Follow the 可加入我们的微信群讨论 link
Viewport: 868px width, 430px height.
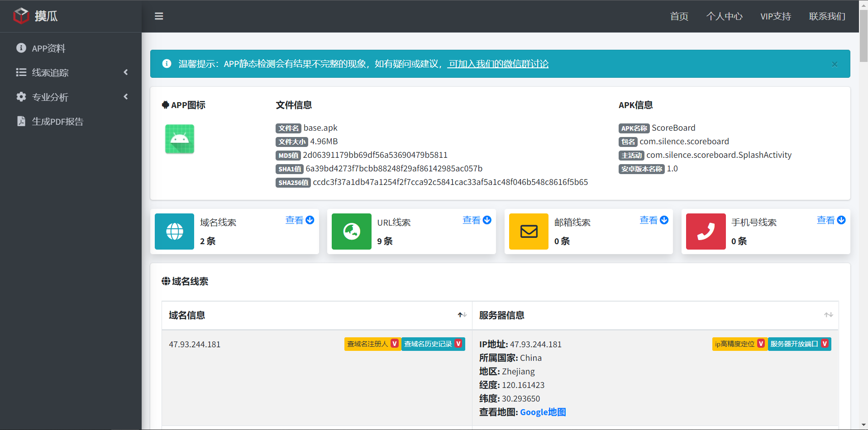tap(498, 64)
